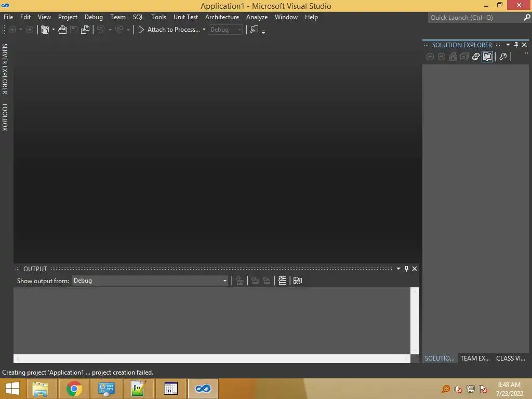Image resolution: width=532 pixels, height=399 pixels.
Task: Toggle auto-hide pin on Solution Explorer
Action: tap(516, 45)
